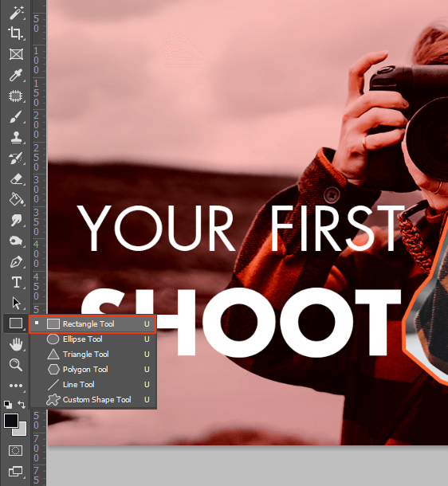Viewport: 448px width, 486px height.
Task: Select the Magic Wand tool
Action: [16, 13]
